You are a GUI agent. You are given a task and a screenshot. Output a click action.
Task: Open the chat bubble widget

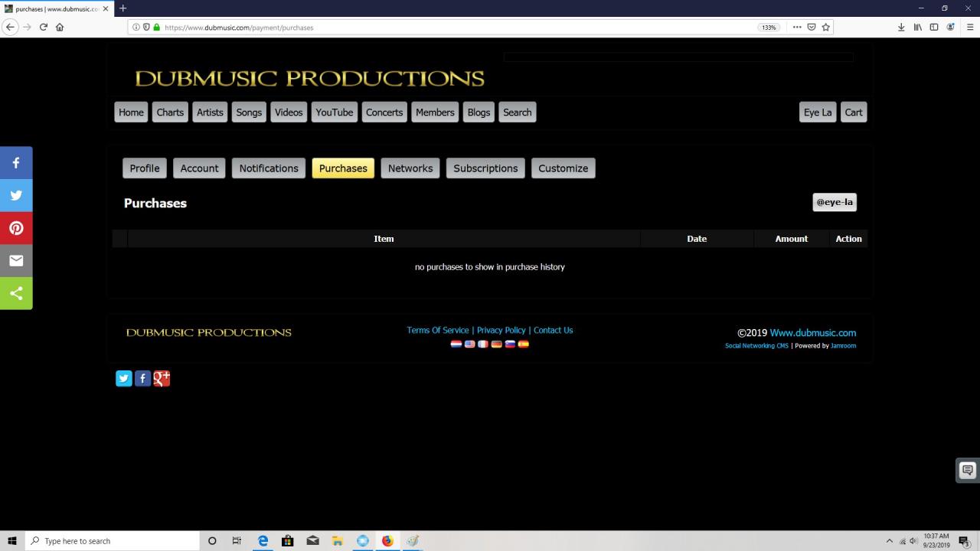tap(968, 470)
